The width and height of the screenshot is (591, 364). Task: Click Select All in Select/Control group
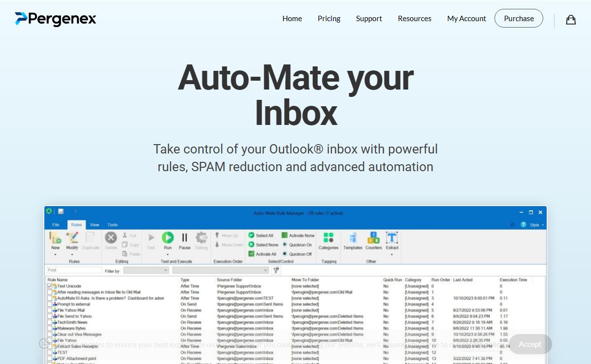(x=261, y=236)
